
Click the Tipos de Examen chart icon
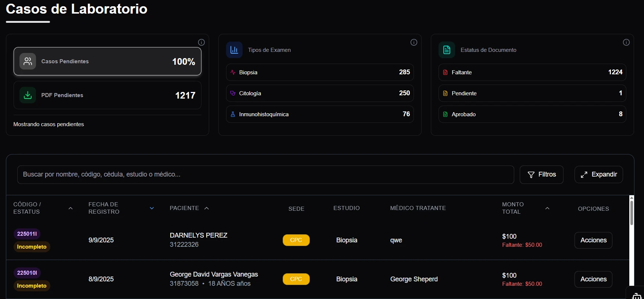pyautogui.click(x=234, y=50)
